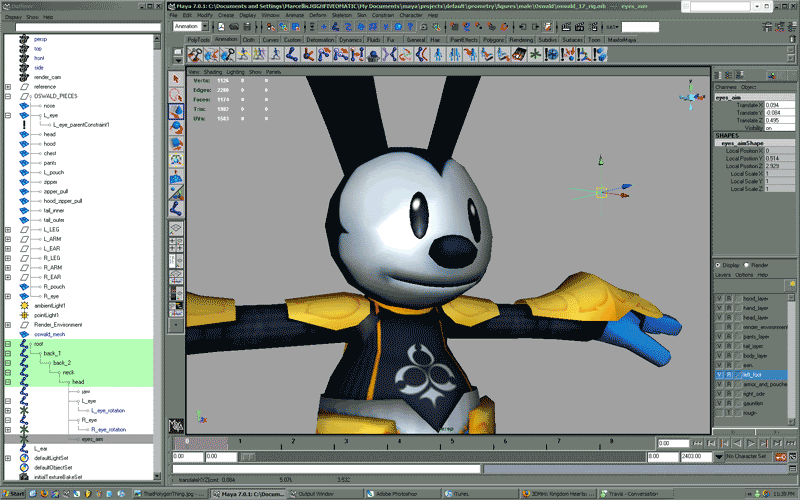Screen dimensions: 800x500
Task: Toggle visibility V box of tail_layer
Action: point(719,346)
